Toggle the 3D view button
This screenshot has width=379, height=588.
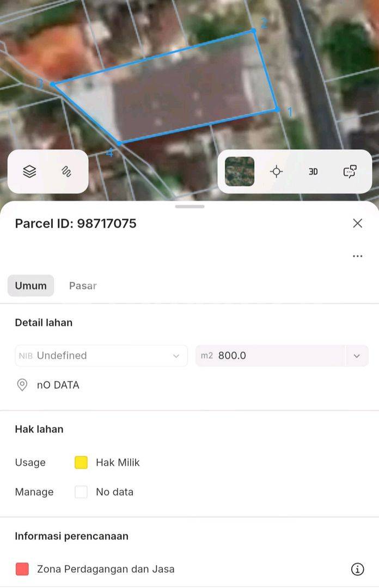click(313, 171)
